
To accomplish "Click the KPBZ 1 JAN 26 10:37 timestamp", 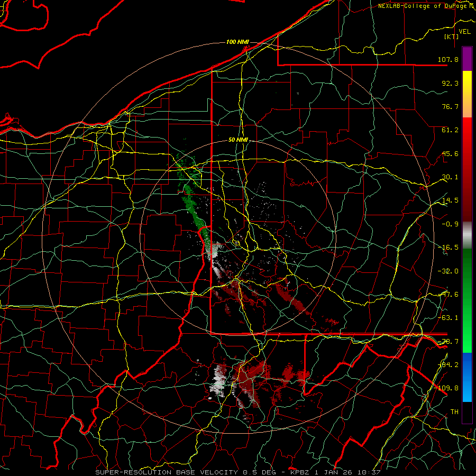I will (x=335, y=472).
